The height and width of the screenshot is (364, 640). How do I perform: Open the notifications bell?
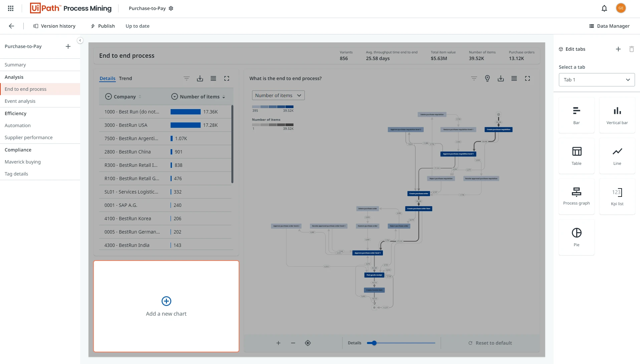(604, 8)
